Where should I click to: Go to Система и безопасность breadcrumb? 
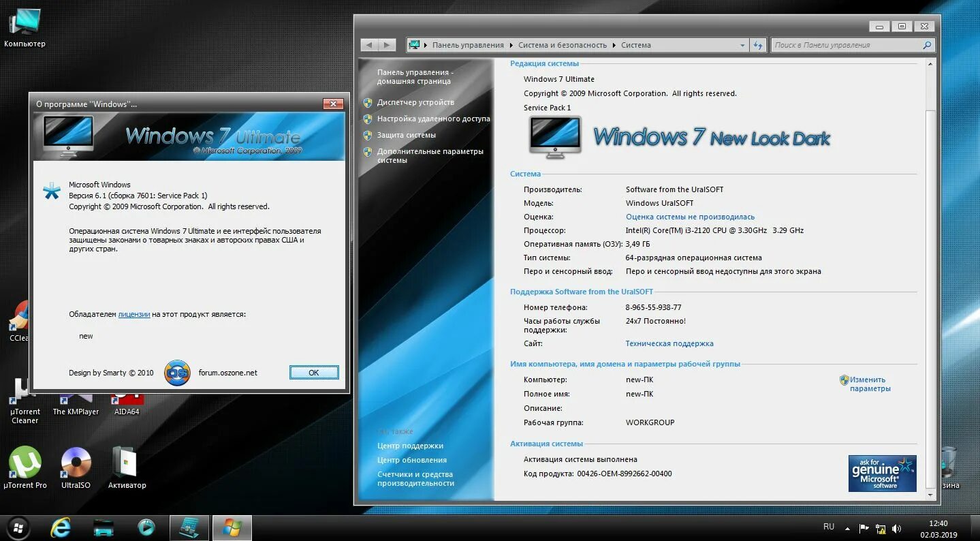pos(562,45)
